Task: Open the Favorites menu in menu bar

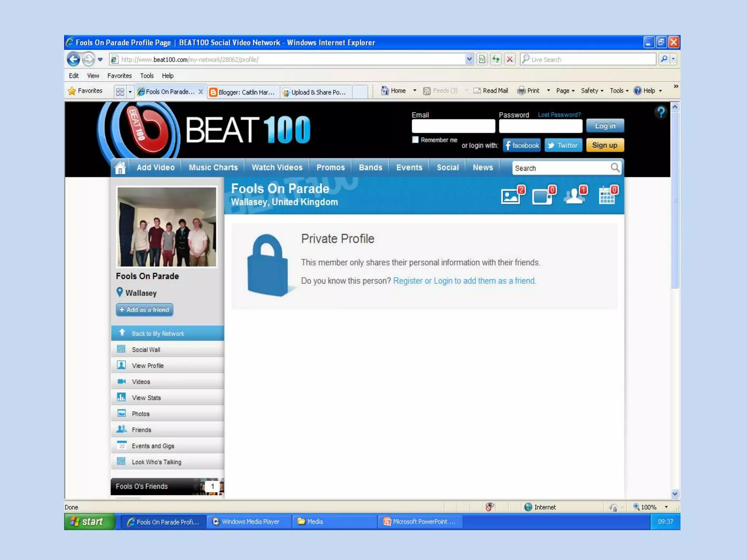Action: click(119, 76)
